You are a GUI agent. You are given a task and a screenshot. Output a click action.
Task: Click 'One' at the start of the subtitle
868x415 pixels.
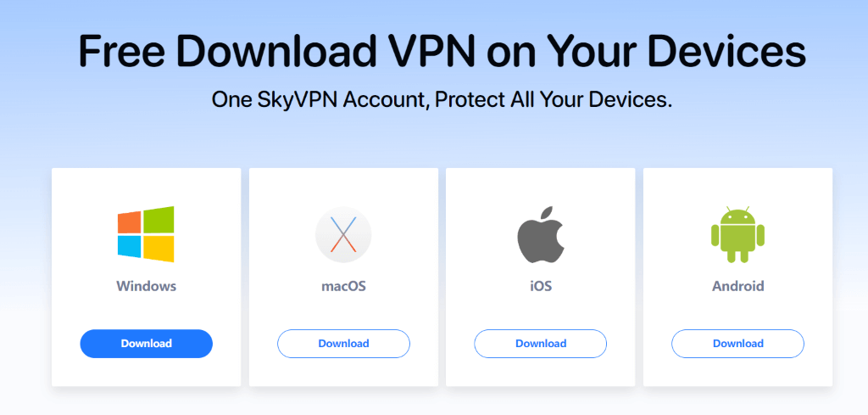229,99
